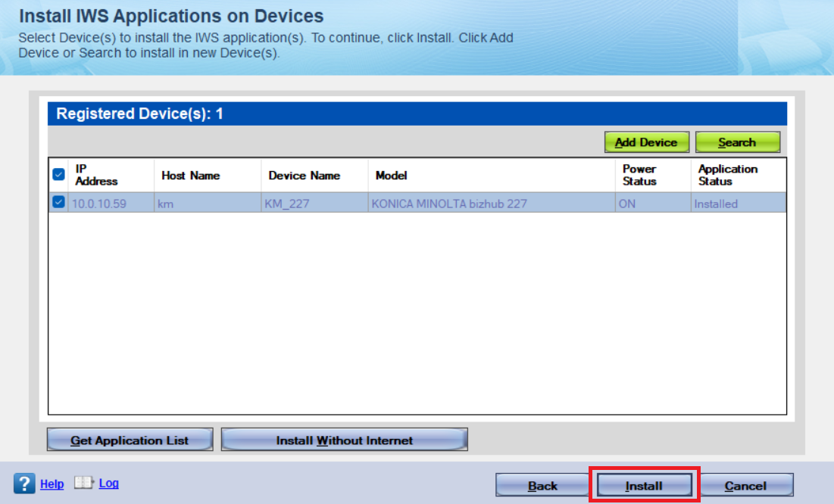Toggle the select-all checkbox in table header

pos(58,175)
